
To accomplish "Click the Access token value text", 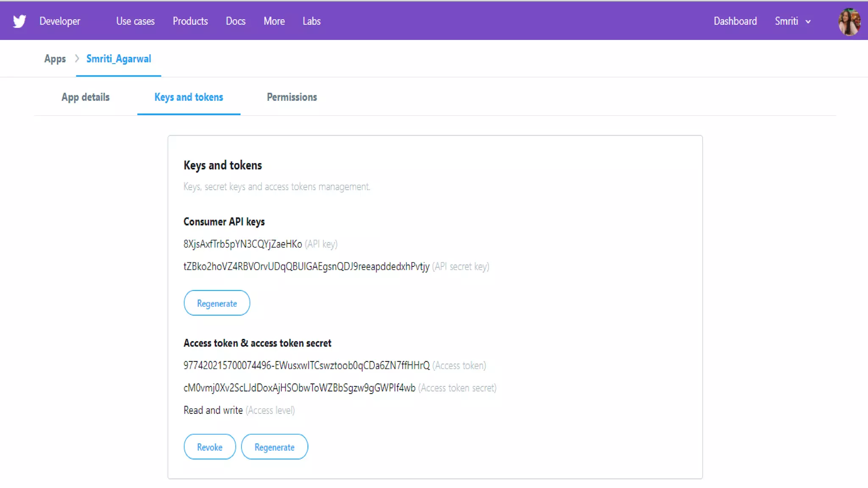I will click(306, 366).
